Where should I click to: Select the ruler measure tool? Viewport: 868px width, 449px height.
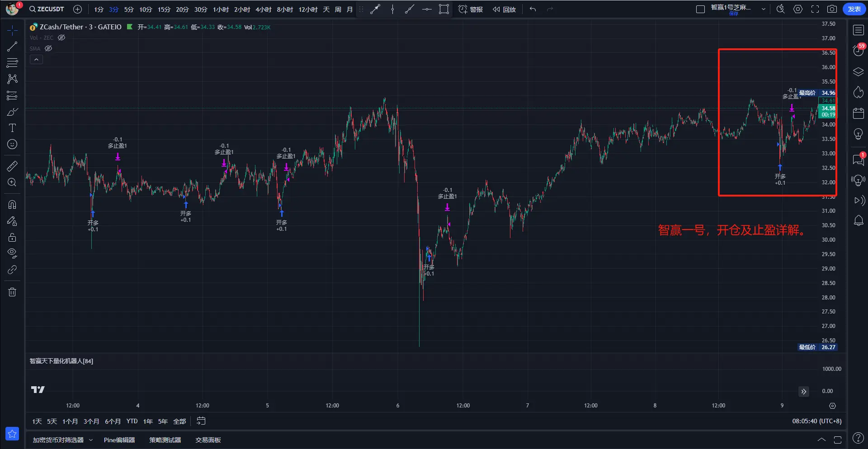pos(12,166)
